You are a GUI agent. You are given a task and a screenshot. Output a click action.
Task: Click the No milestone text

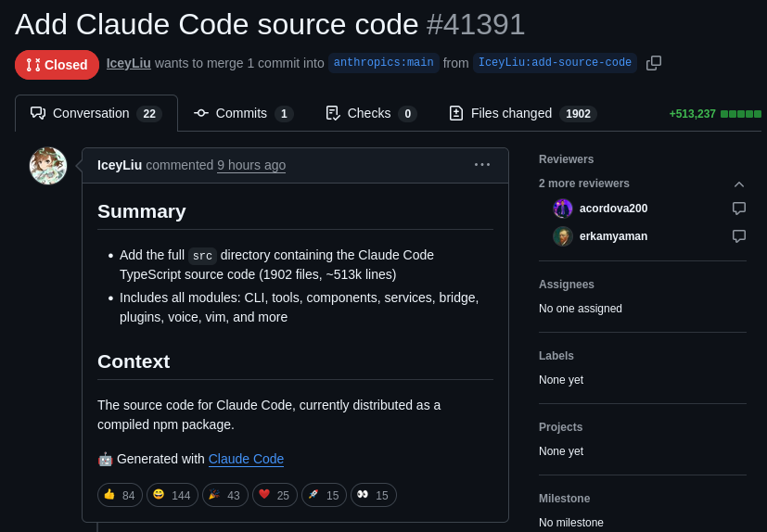[571, 523]
